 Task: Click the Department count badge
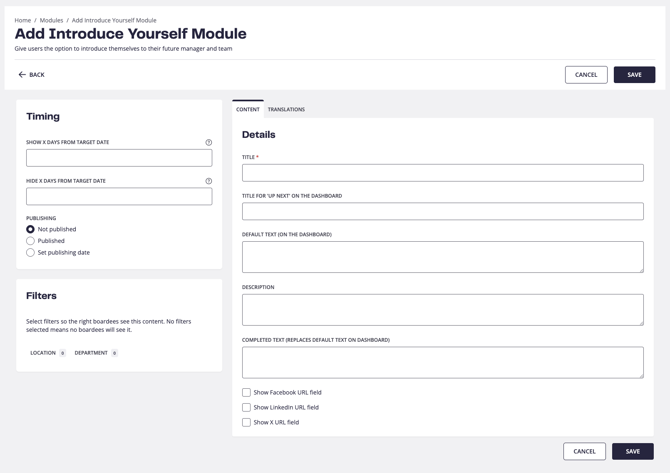click(x=114, y=353)
